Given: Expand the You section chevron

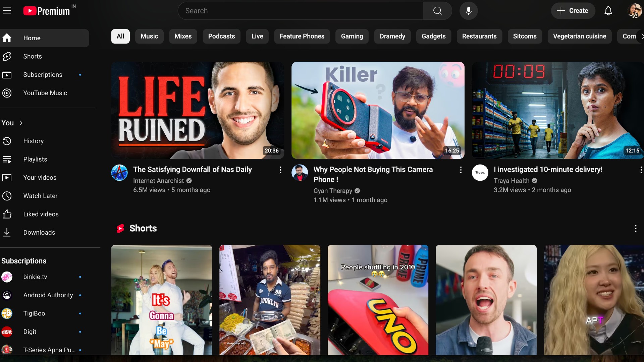Looking at the screenshot, I should pyautogui.click(x=21, y=123).
